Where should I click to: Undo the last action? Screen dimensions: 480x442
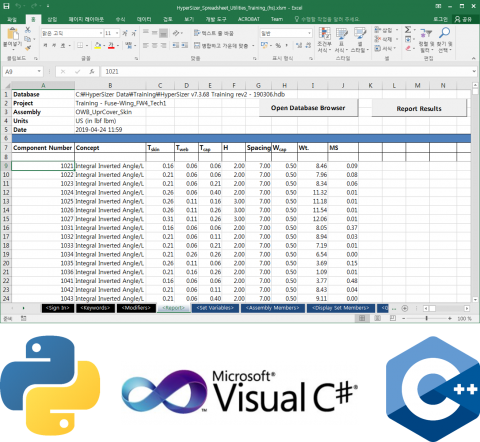tap(18, 6)
